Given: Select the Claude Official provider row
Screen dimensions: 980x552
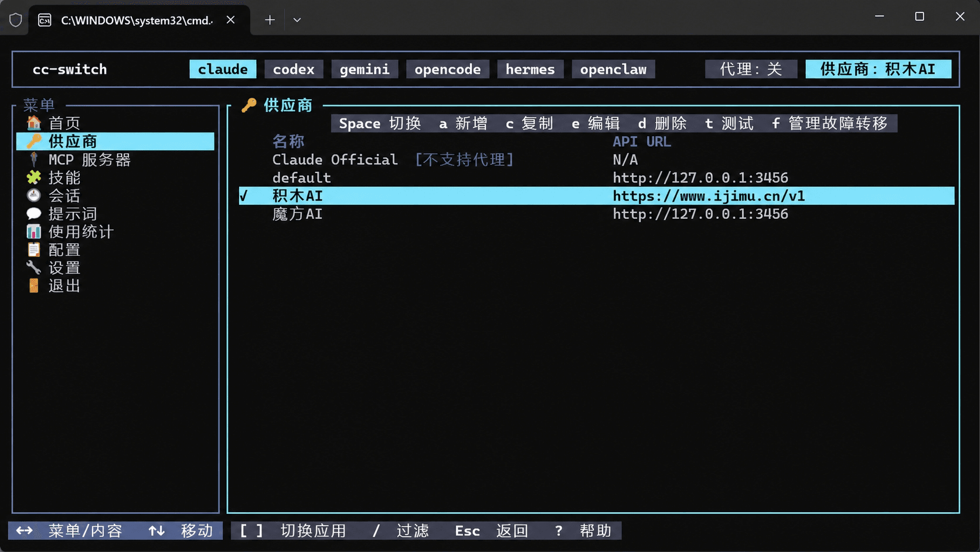Looking at the screenshot, I should [597, 160].
